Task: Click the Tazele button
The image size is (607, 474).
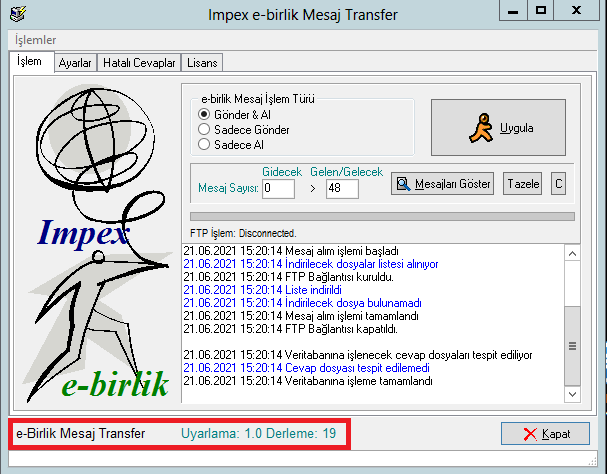Action: [x=523, y=184]
